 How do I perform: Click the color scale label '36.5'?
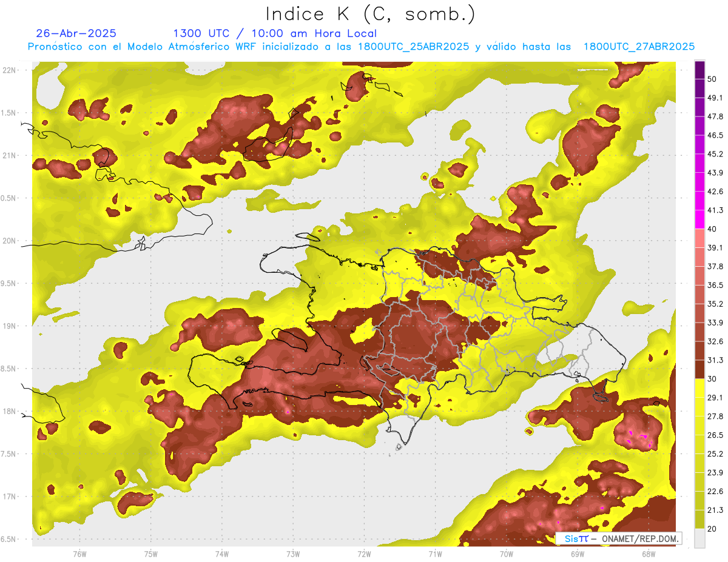[715, 285]
